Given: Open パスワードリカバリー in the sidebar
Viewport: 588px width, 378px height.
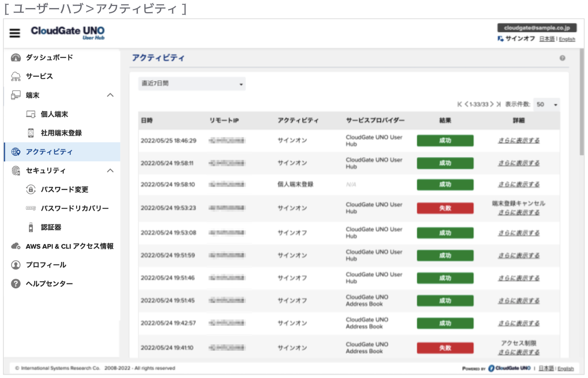Looking at the screenshot, I should 75,208.
